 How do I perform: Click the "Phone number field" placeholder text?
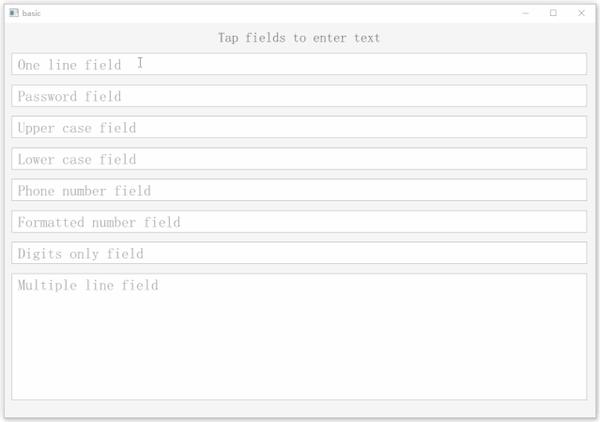(x=84, y=190)
